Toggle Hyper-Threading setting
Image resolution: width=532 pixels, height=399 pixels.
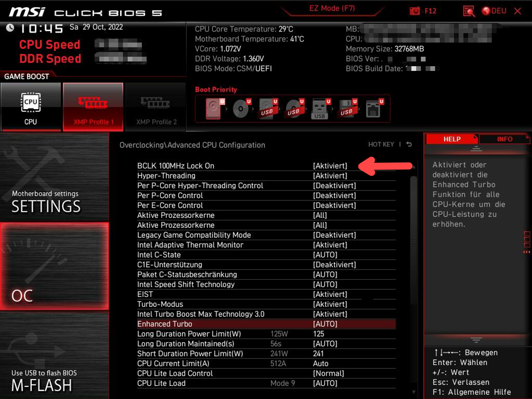pos(266,175)
